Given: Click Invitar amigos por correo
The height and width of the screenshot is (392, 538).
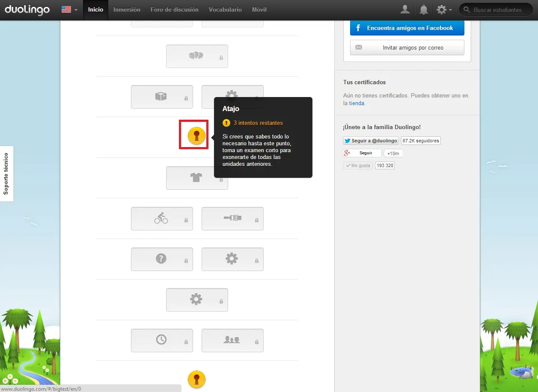Looking at the screenshot, I should pyautogui.click(x=407, y=47).
